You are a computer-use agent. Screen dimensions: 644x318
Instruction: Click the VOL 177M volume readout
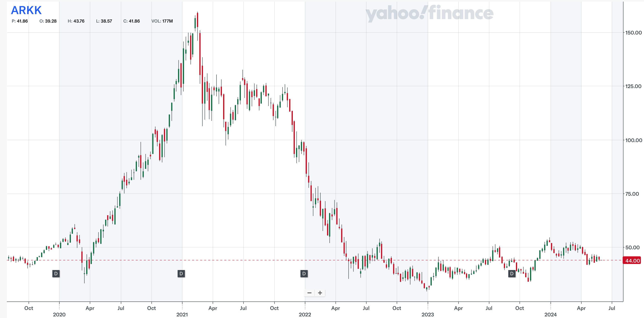[162, 21]
